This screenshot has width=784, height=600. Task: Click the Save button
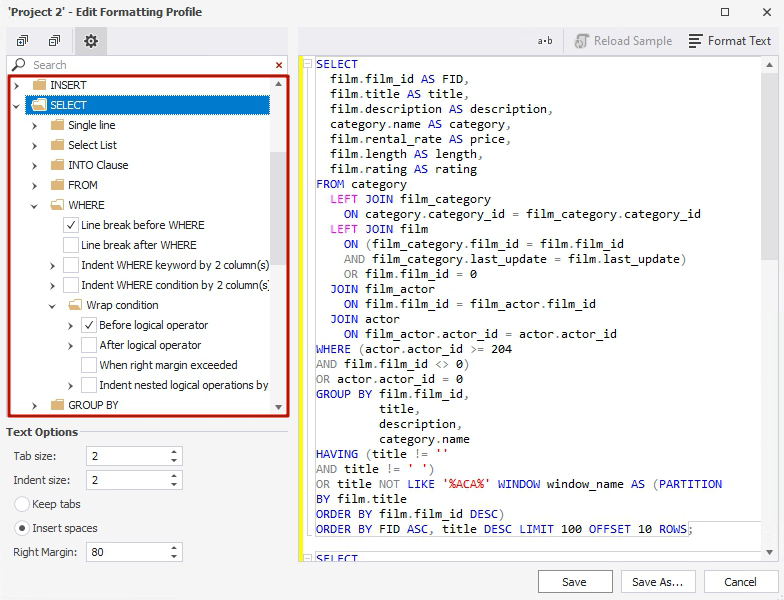click(575, 582)
